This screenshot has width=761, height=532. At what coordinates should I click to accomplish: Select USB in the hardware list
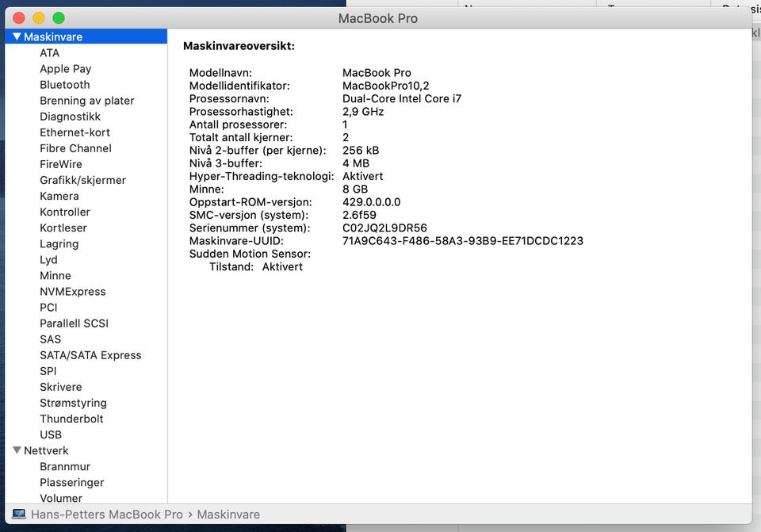tap(51, 434)
